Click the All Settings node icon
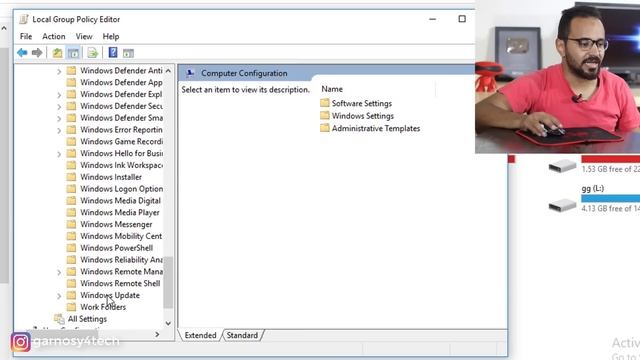This screenshot has width=640, height=360. [x=59, y=319]
